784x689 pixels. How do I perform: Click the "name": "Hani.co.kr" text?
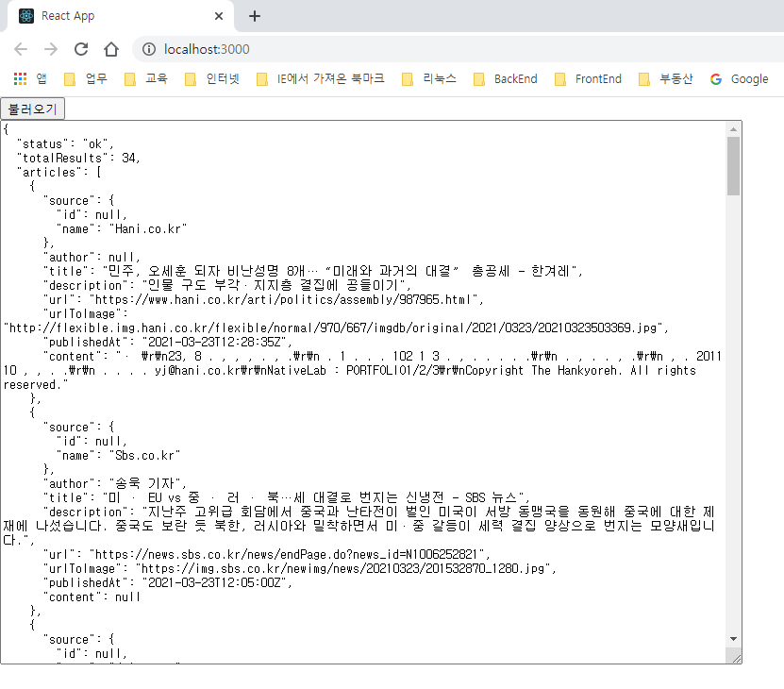(122, 229)
